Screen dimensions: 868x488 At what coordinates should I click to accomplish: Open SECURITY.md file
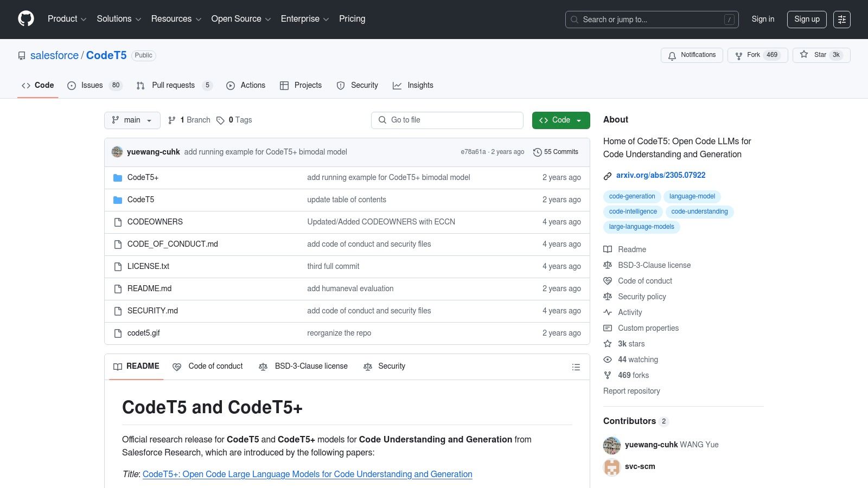click(x=152, y=311)
